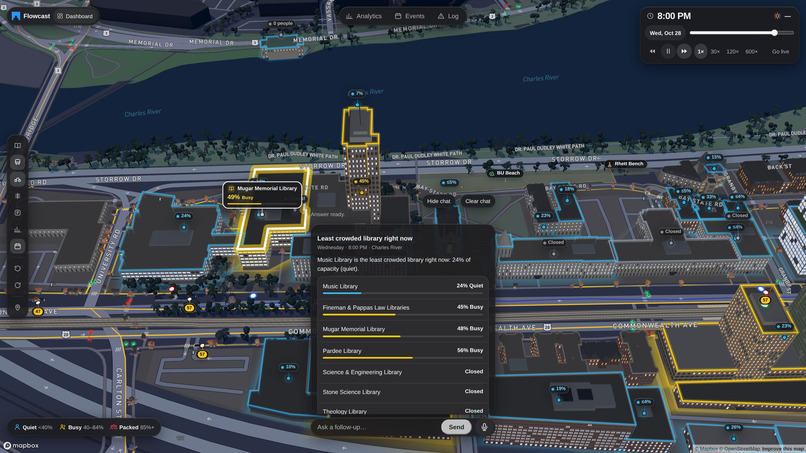Screen dimensions: 806x453
Task: Minimize the time control panel
Action: click(787, 16)
